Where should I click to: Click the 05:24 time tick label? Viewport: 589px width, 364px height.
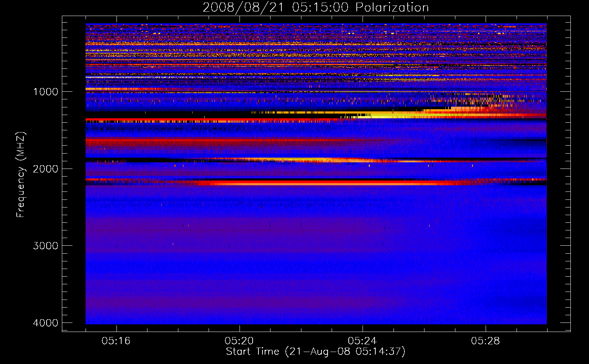[362, 341]
